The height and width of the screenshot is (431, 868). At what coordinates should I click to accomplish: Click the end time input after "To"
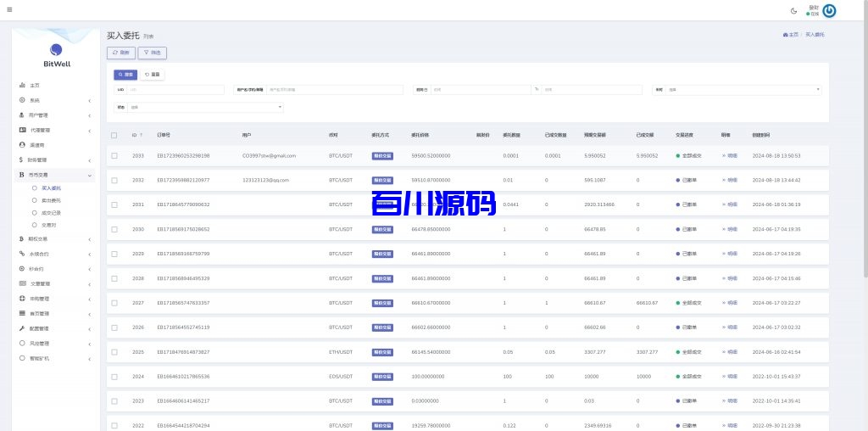[x=592, y=90]
